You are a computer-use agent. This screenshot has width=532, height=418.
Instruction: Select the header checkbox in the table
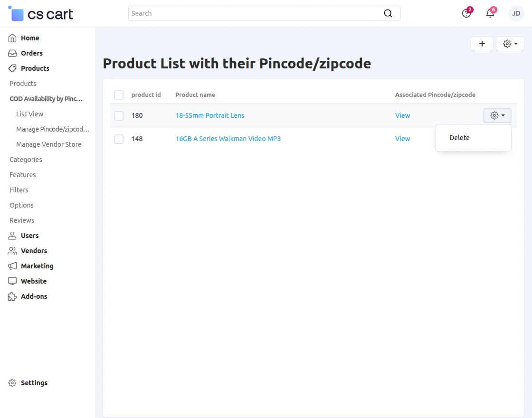click(x=118, y=95)
